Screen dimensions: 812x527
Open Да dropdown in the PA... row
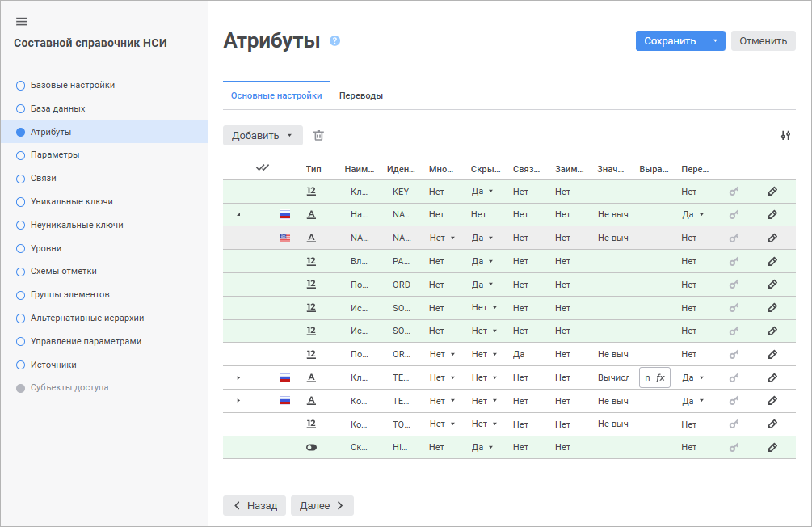482,261
